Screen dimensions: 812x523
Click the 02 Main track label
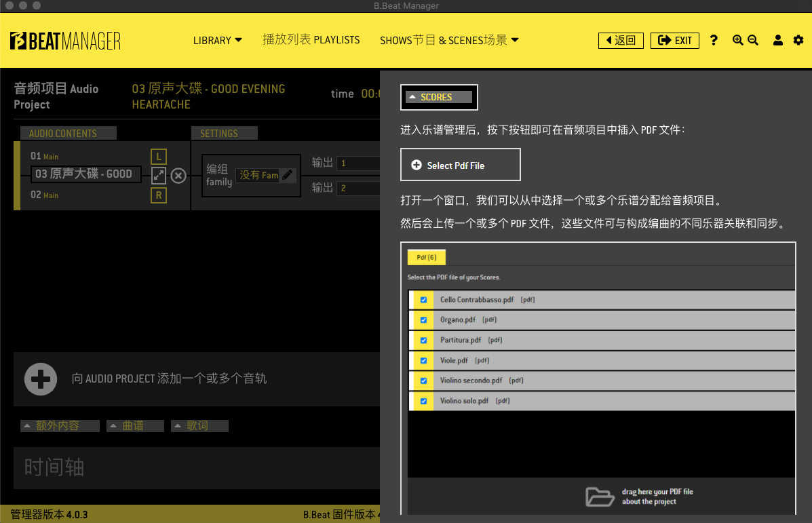click(x=44, y=195)
